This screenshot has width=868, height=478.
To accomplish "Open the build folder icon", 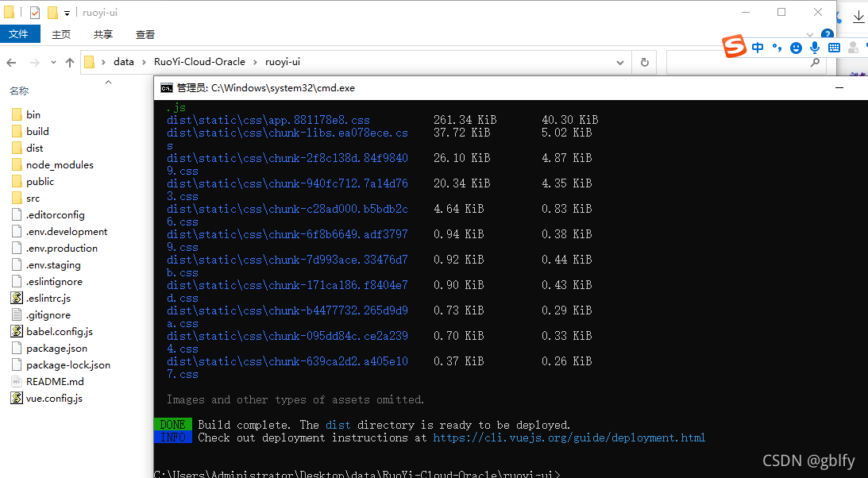I will (17, 131).
